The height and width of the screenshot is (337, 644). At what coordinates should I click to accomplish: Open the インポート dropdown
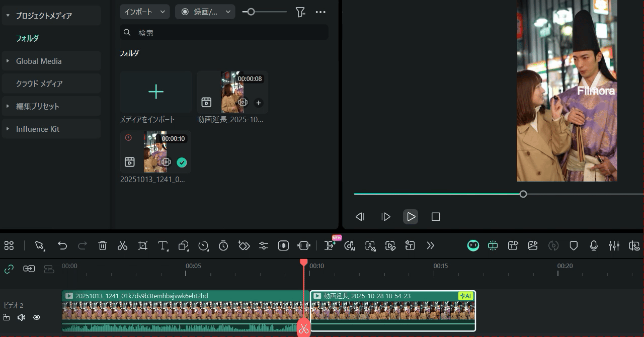click(x=144, y=12)
